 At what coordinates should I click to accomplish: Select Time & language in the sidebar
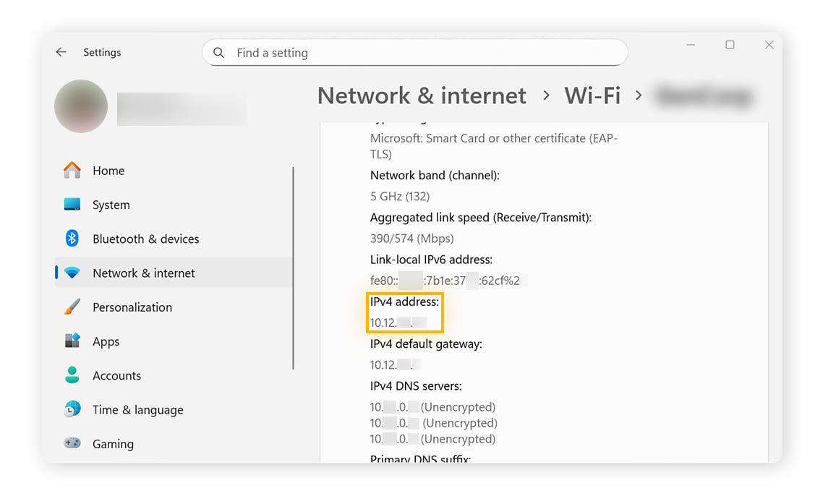tap(137, 409)
